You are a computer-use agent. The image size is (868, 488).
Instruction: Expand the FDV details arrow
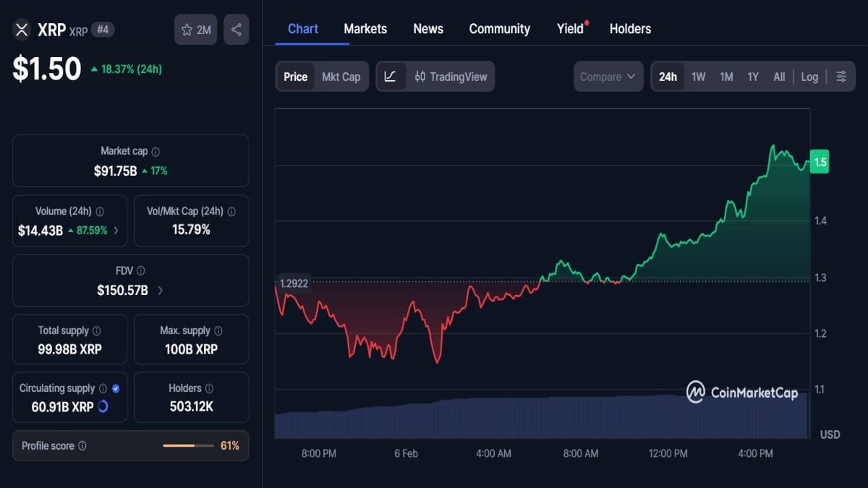pyautogui.click(x=160, y=291)
